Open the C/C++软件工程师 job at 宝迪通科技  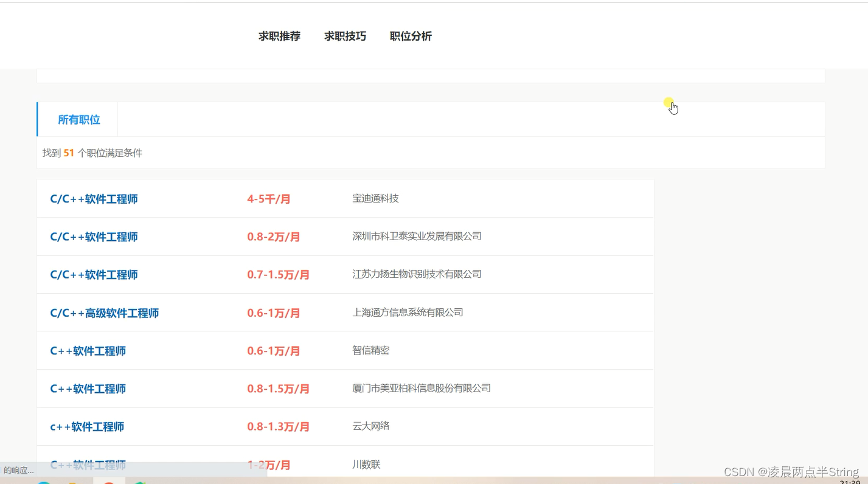(x=94, y=199)
